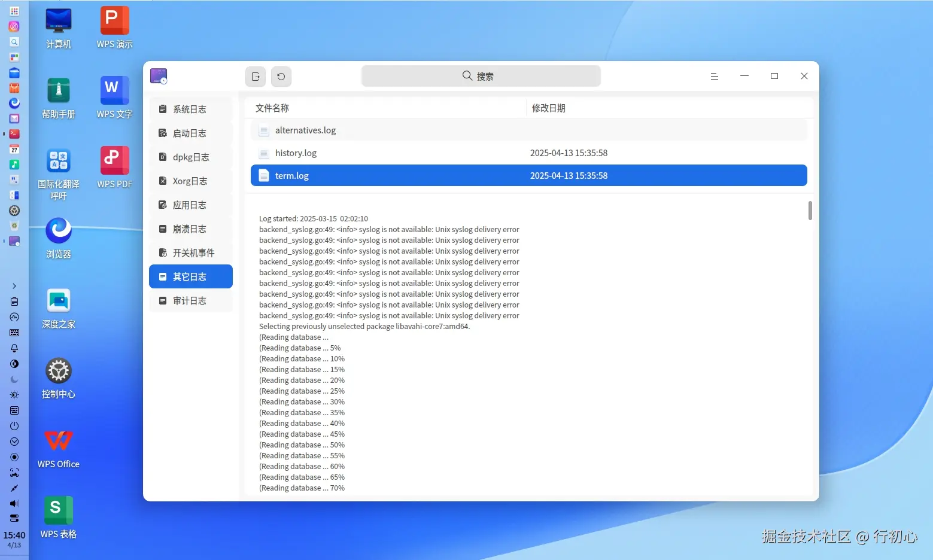Image resolution: width=933 pixels, height=560 pixels.
Task: Open 深度之家 desktop icon
Action: tap(59, 308)
